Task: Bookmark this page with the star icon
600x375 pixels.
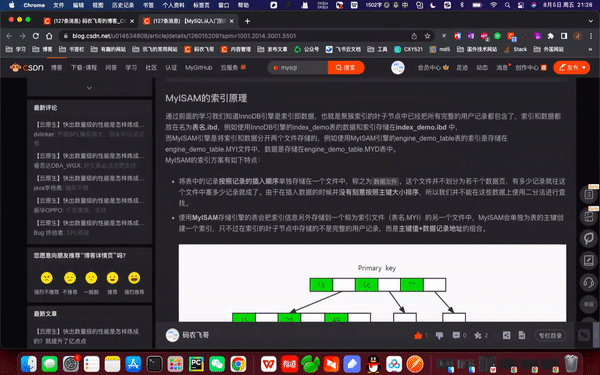Action: pyautogui.click(x=427, y=36)
